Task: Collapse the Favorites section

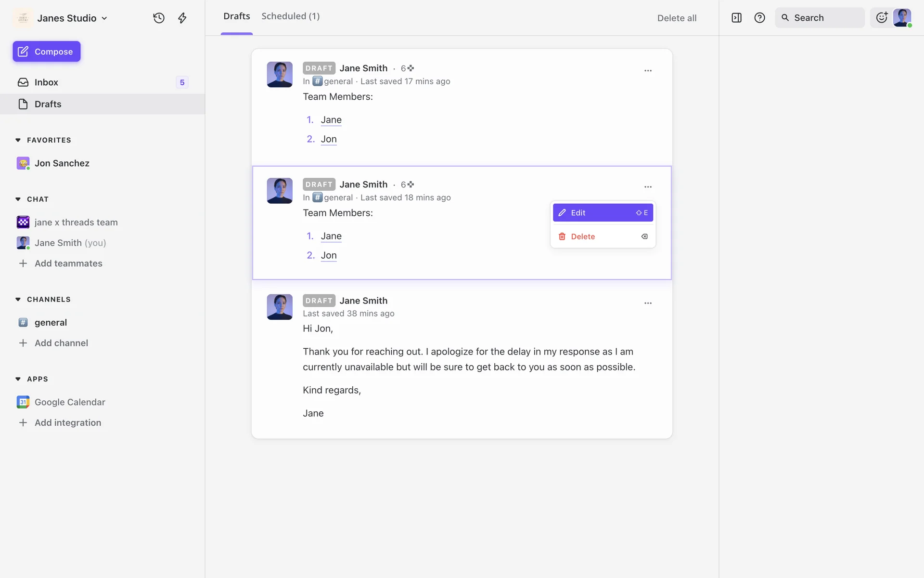Action: pos(18,140)
